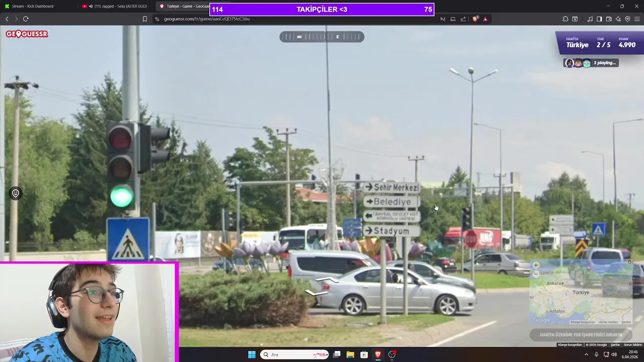Open the Windows Start menu
Viewport: 644px width, 362px height.
252,354
